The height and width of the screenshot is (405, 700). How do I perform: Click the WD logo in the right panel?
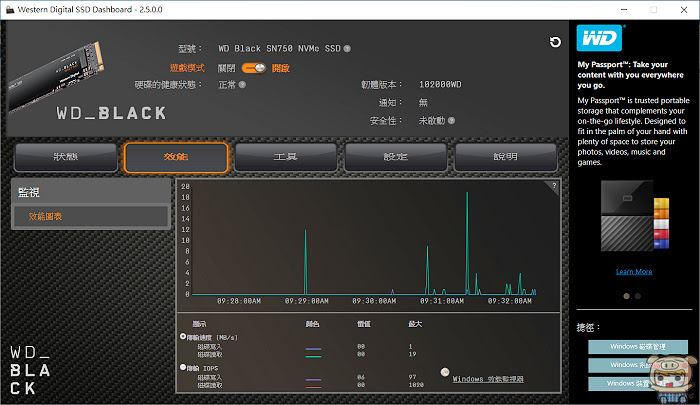click(x=599, y=38)
